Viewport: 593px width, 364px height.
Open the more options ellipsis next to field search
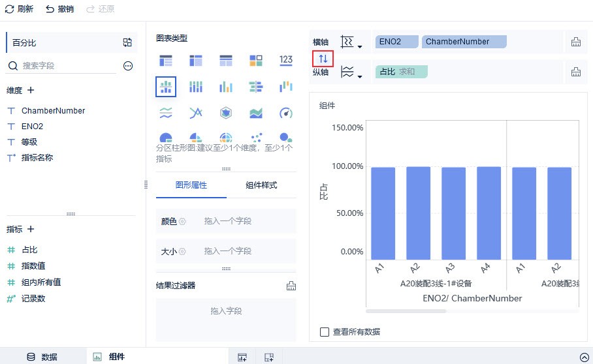pyautogui.click(x=128, y=66)
